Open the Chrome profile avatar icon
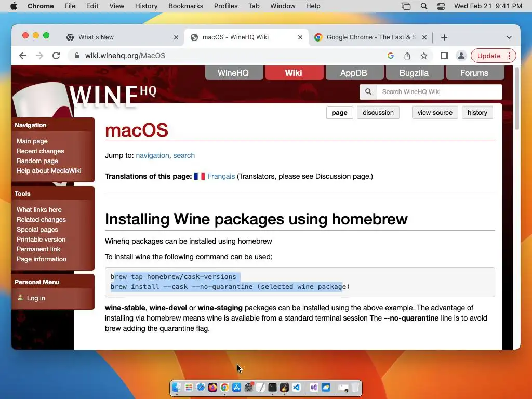Image resolution: width=532 pixels, height=399 pixels. tap(461, 56)
